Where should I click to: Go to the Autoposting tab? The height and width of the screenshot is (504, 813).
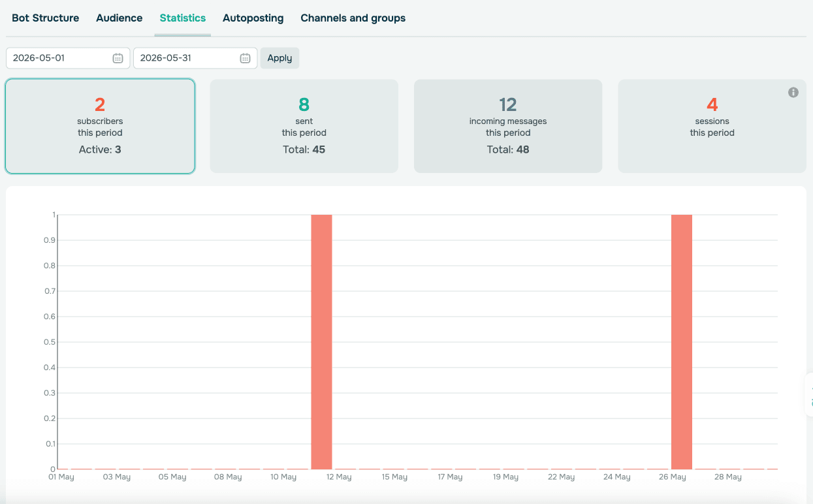[x=253, y=18]
